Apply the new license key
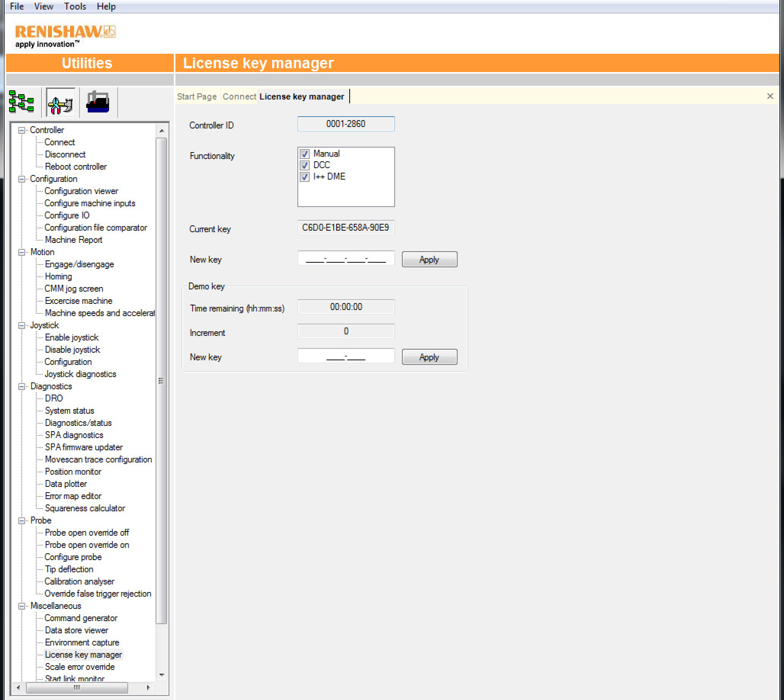The width and height of the screenshot is (784, 700). pos(429,260)
